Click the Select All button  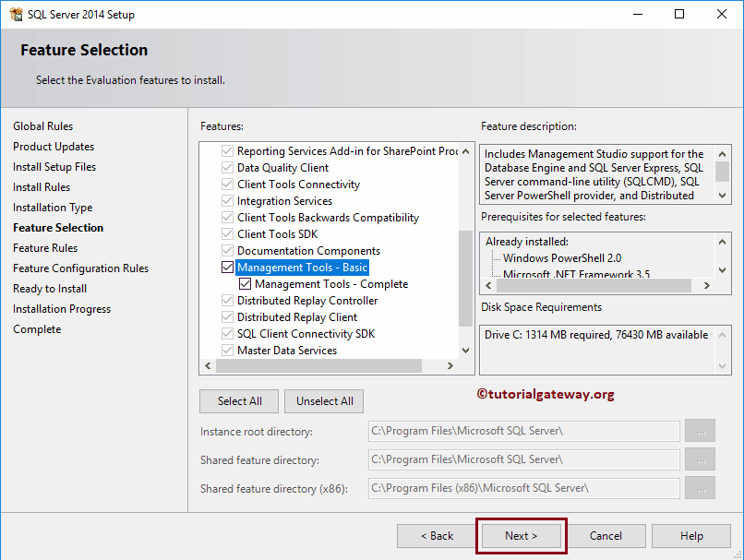pos(239,400)
